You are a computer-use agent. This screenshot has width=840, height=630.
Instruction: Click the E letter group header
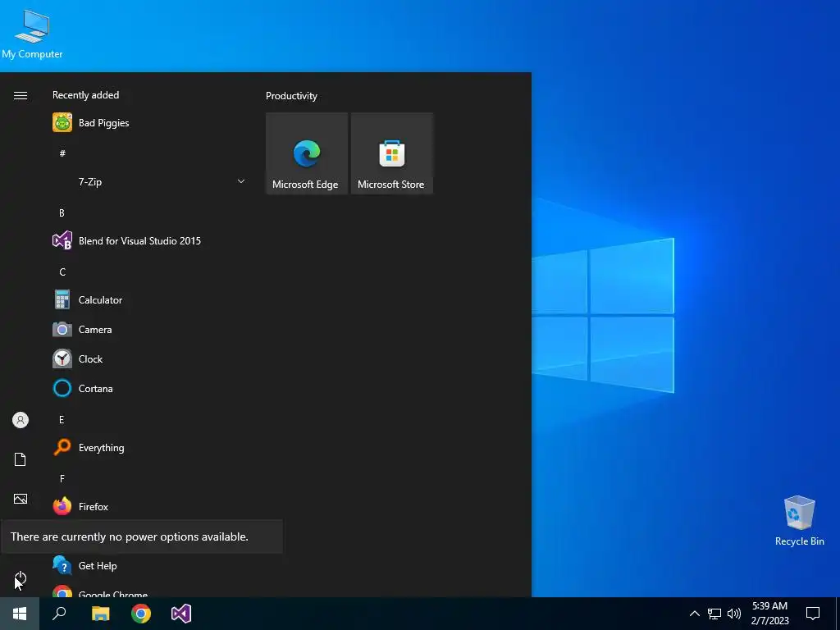(62, 419)
